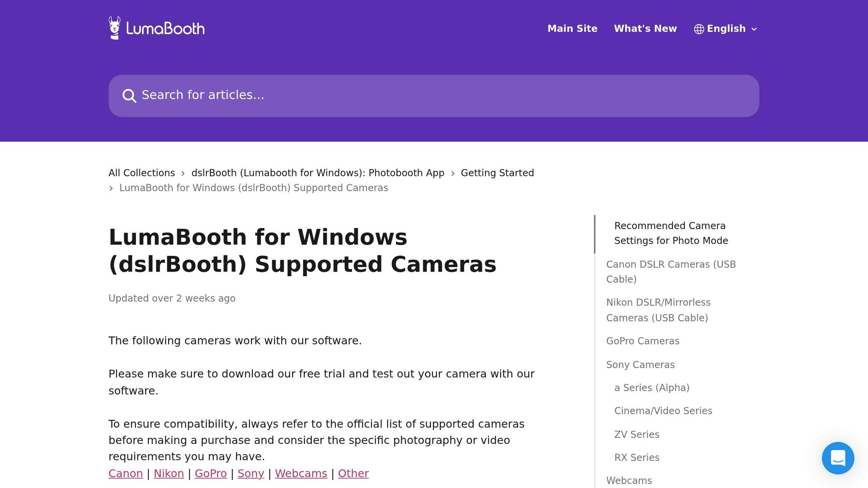Select a Series (Alpha) in contents
868x488 pixels.
652,388
